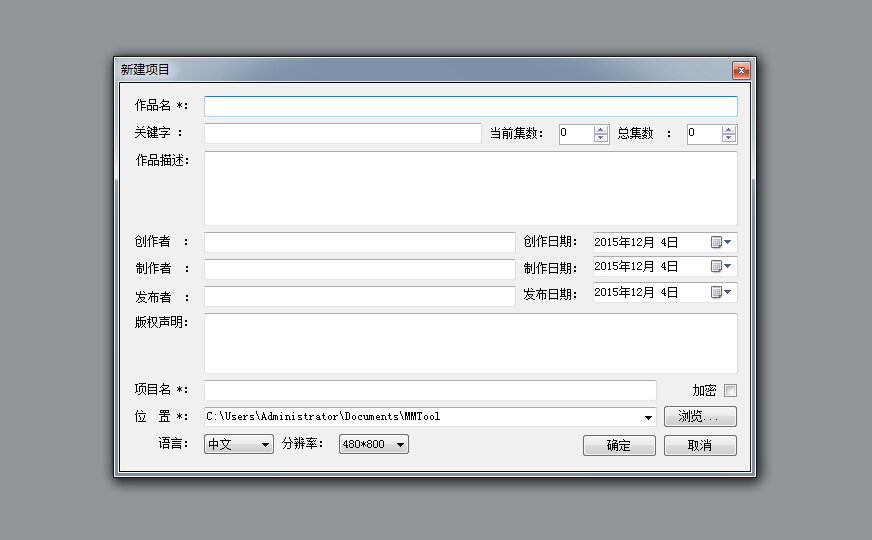Open the calendar picker for 发布日期
Viewport: 872px width, 540px height.
coord(721,293)
